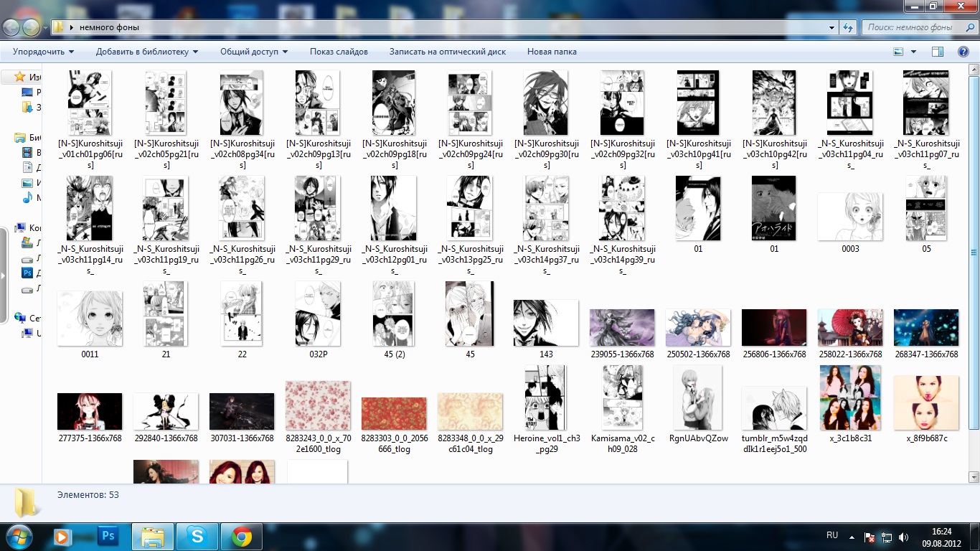Select the thumbnail of 268347-1366x768

926,328
